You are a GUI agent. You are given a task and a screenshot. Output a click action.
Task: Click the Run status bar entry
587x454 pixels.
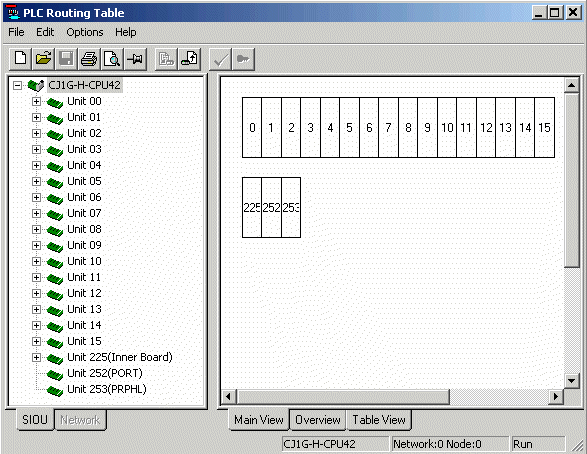538,444
